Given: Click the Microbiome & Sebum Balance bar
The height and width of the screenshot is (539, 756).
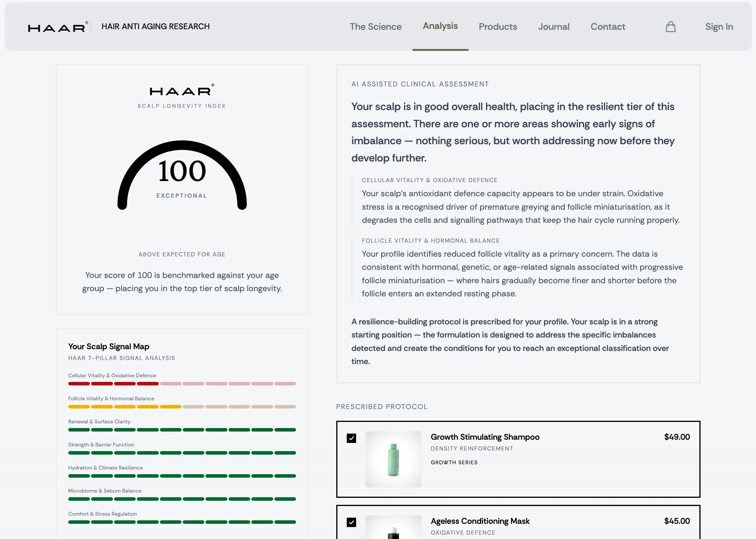Looking at the screenshot, I should (182, 499).
